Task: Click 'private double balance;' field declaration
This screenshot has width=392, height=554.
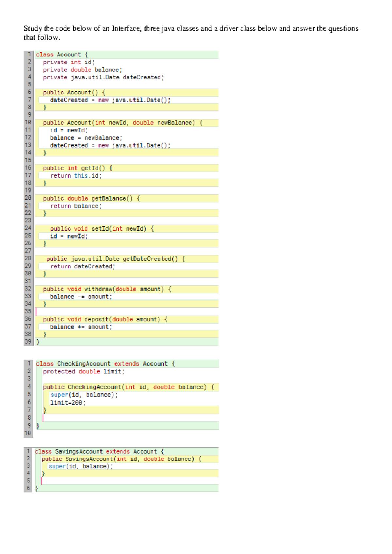Action: pos(82,70)
